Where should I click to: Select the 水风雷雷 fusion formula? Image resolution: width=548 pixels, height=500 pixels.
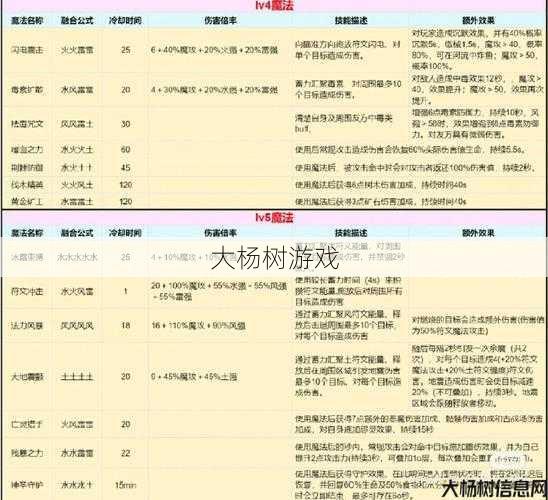tap(77, 90)
